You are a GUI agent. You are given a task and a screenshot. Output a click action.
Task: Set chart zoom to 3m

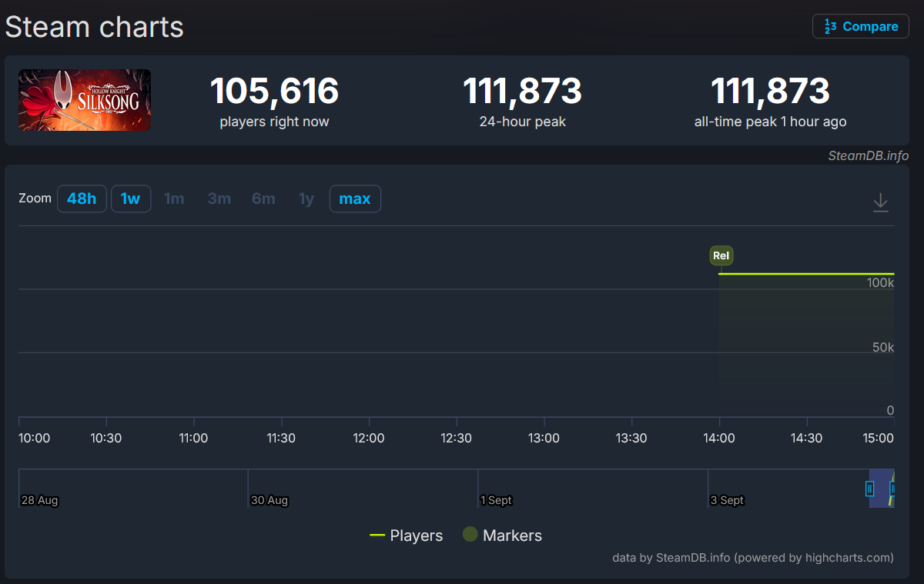[219, 199]
